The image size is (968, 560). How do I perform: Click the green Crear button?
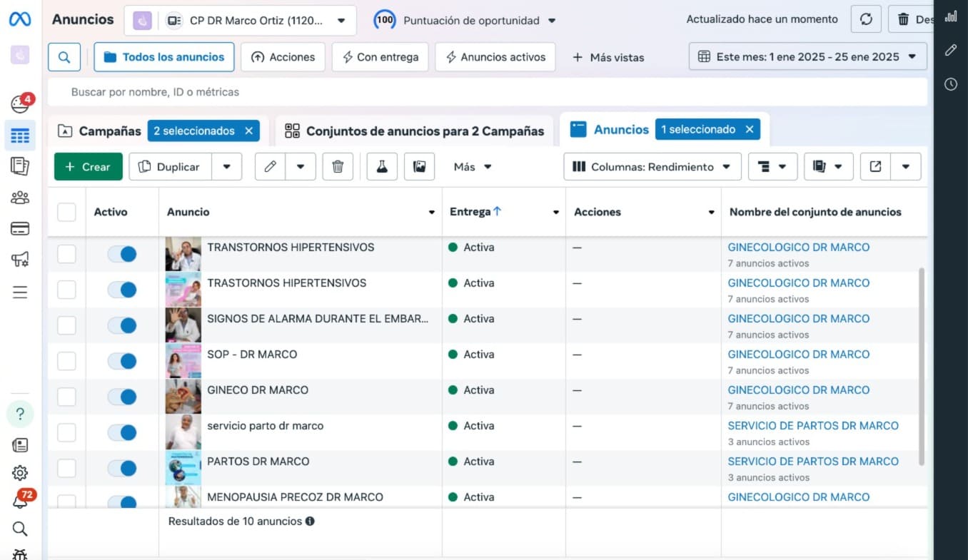point(89,167)
